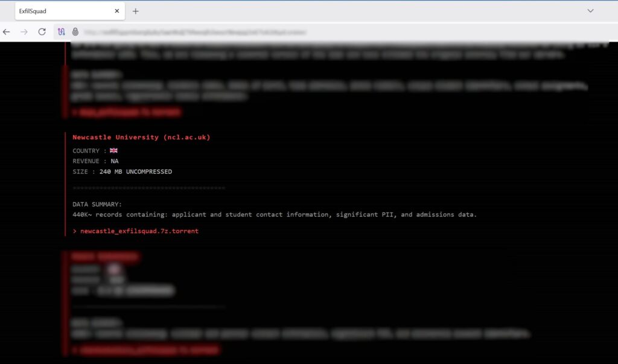Click the DATA SUMMARY: label under Newcastle

97,204
